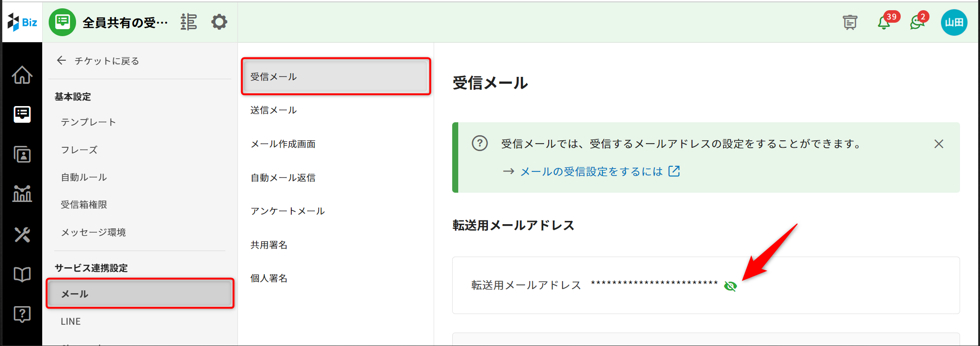Screen dimensions: 980x346
Task: Open the book manual icon in sidebar
Action: click(x=22, y=275)
